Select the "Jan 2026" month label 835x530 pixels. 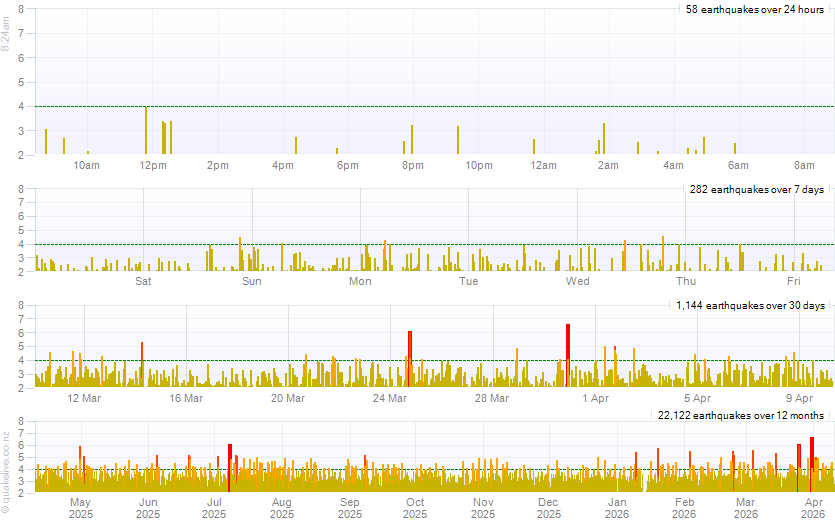[617, 508]
